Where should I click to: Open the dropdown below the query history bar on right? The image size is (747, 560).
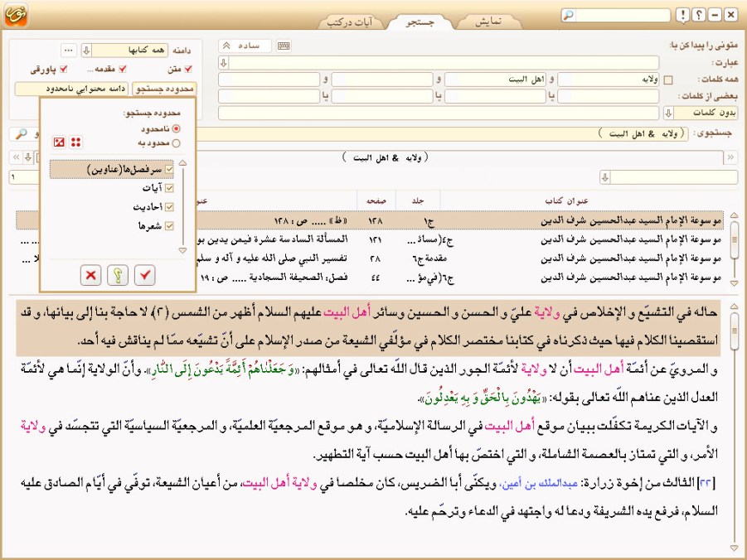coord(604,177)
